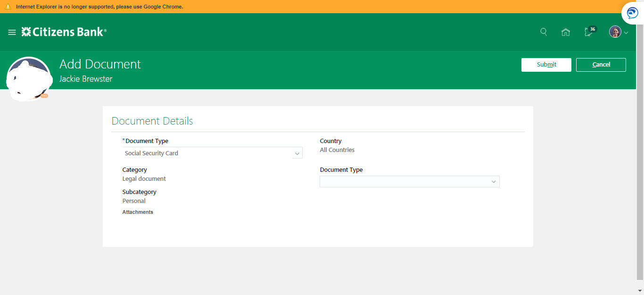Open the chat bubble icon at top right
Image resolution: width=644 pixels, height=295 pixels.
[632, 13]
